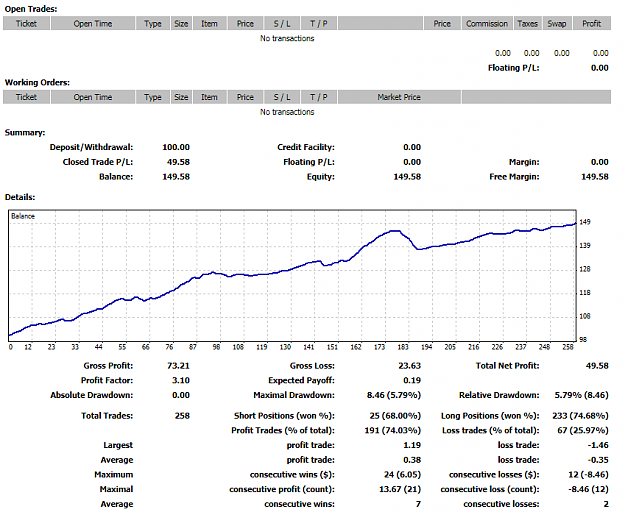
Task: Select the largest profit trade value 1.19
Action: coord(412,445)
